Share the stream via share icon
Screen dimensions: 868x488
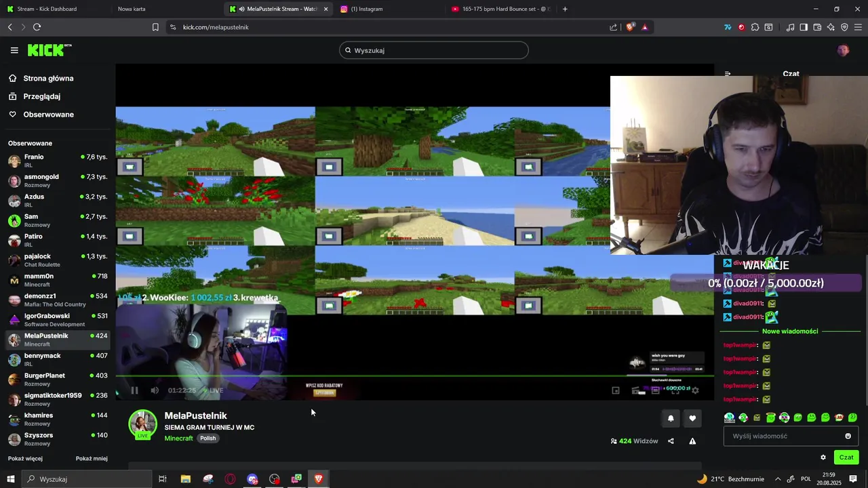point(671,441)
